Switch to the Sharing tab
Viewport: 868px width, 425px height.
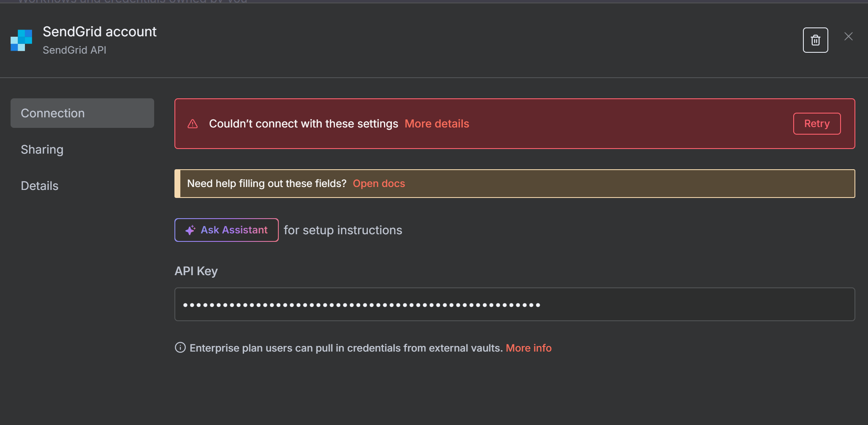42,149
